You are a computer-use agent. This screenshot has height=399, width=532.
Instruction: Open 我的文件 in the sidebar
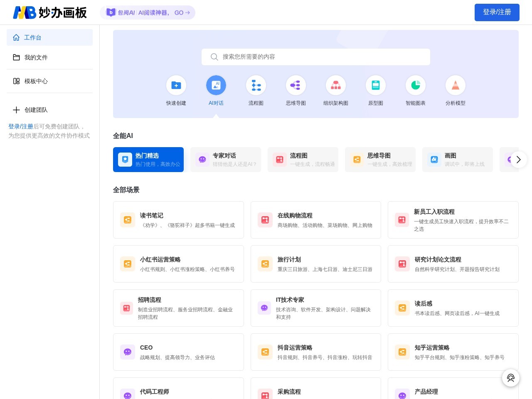(x=50, y=57)
